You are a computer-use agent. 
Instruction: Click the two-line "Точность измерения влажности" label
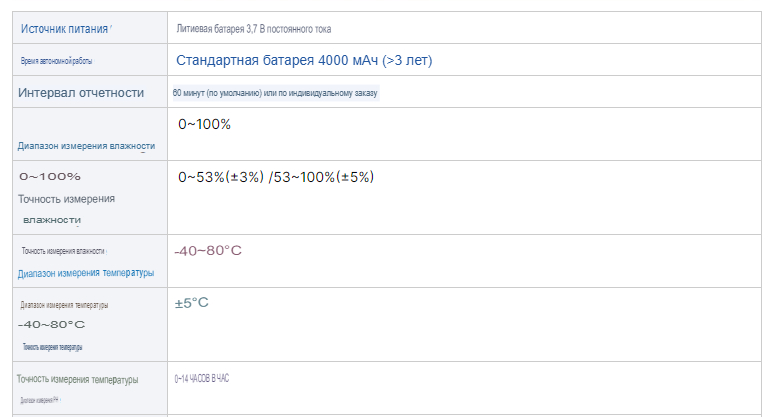66,208
